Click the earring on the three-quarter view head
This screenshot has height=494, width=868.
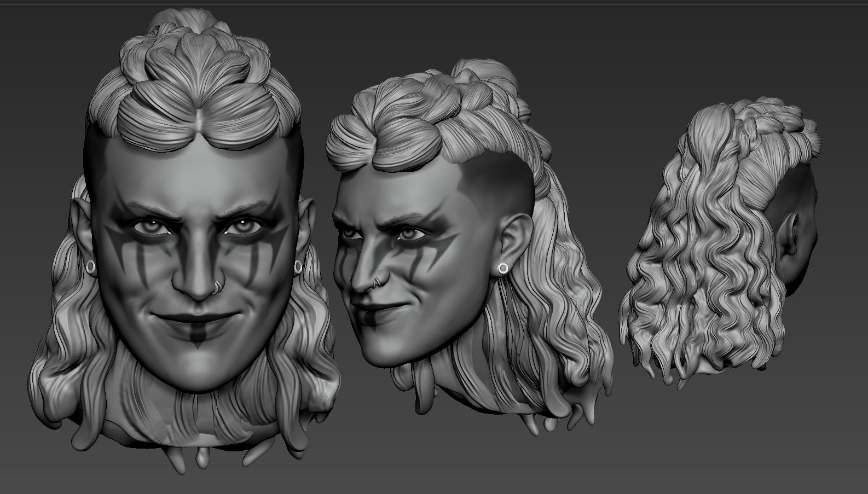(x=502, y=269)
